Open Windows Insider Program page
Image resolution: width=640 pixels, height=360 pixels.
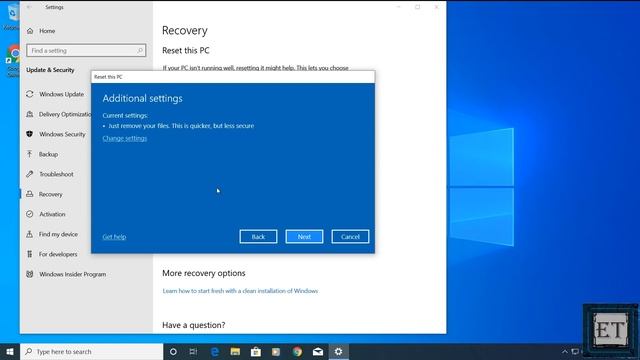pos(73,274)
